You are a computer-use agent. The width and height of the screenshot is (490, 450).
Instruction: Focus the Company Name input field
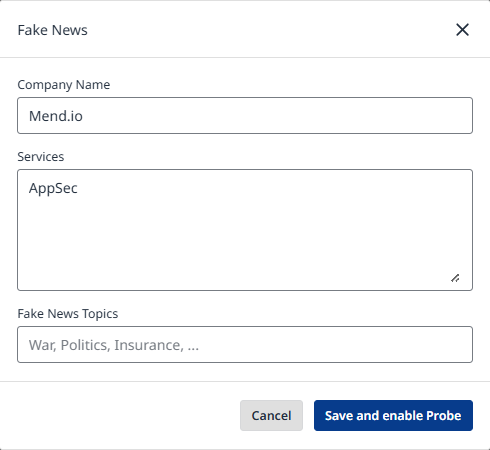245,116
